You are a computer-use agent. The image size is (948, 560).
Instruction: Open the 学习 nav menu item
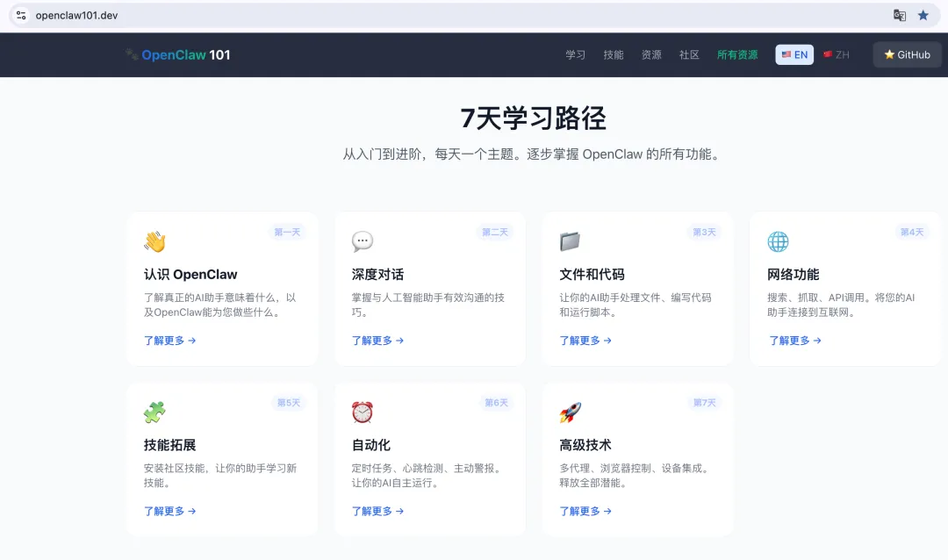coord(576,55)
